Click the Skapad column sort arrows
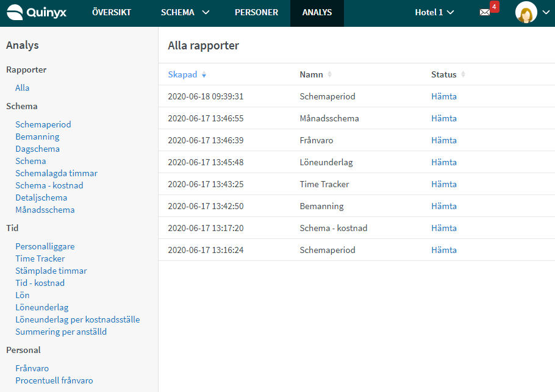Image resolution: width=555 pixels, height=392 pixels. click(204, 74)
